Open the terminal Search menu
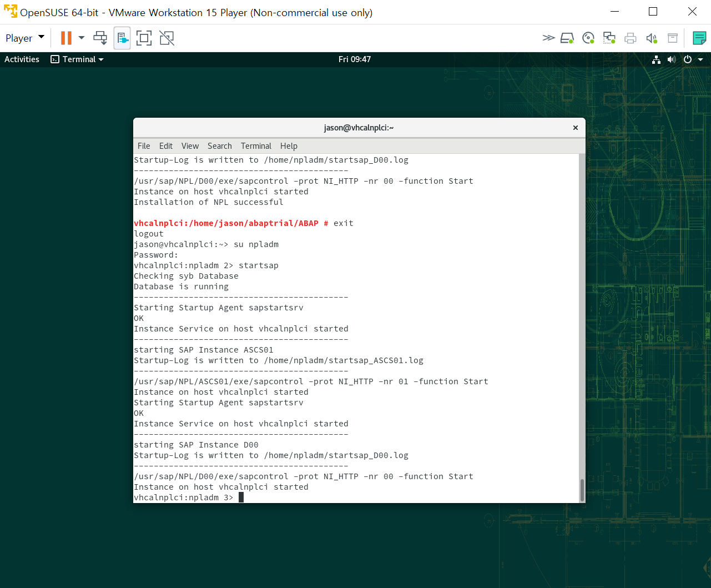 pos(220,146)
